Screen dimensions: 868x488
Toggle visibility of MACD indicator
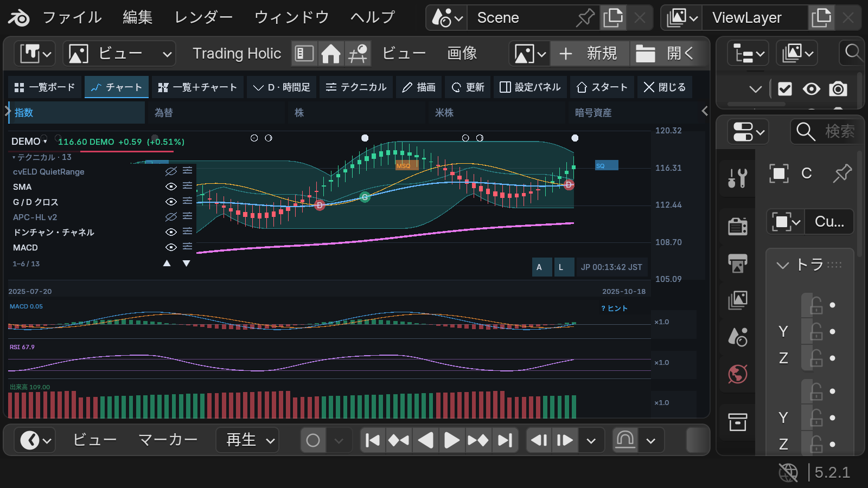tap(171, 247)
